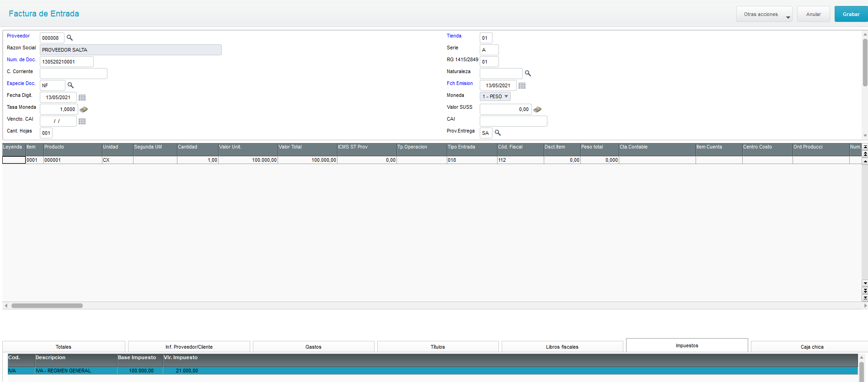Click the Leyenda cell in row 0001

[x=14, y=160]
